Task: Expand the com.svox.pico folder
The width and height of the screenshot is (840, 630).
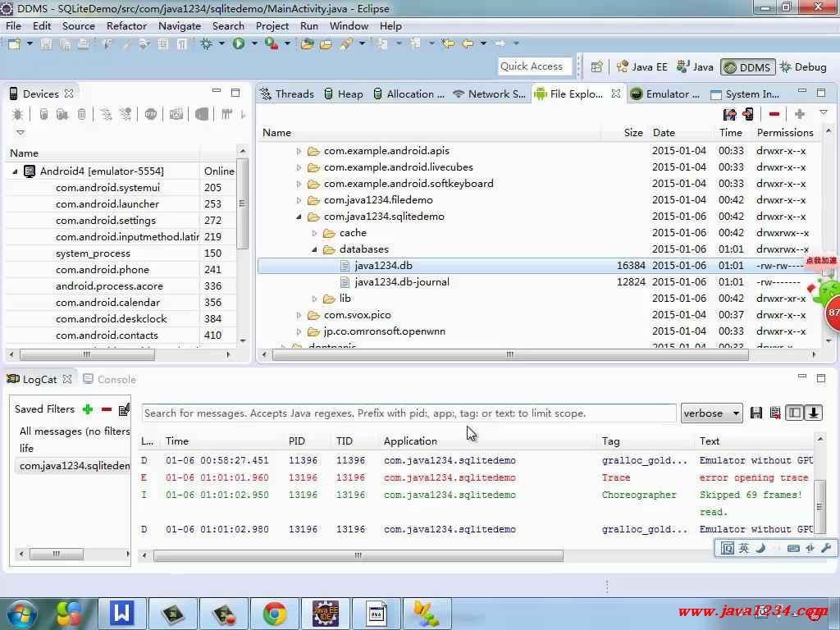Action: point(299,315)
